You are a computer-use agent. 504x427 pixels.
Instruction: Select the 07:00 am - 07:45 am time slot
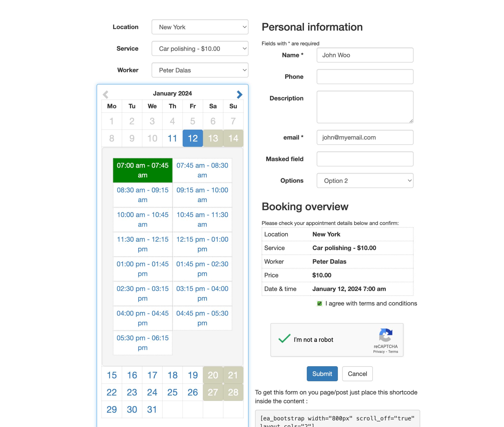coord(143,170)
